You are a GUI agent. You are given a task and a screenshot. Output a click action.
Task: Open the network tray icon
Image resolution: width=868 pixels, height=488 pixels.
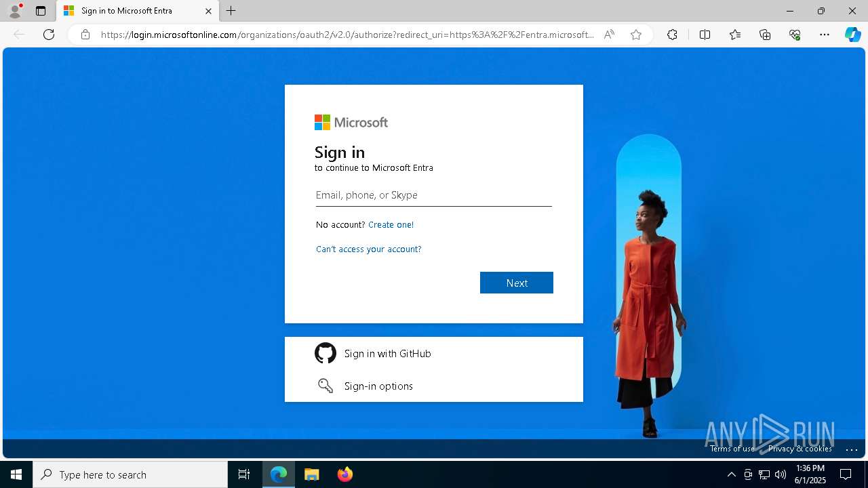click(764, 474)
